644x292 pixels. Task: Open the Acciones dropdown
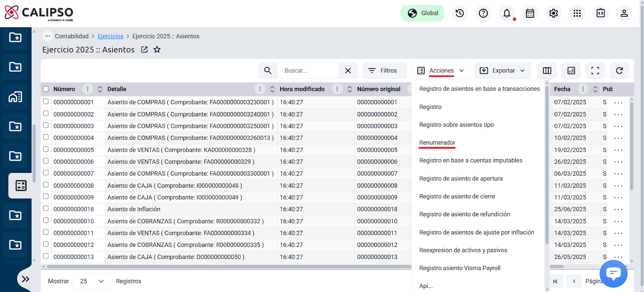tap(441, 70)
